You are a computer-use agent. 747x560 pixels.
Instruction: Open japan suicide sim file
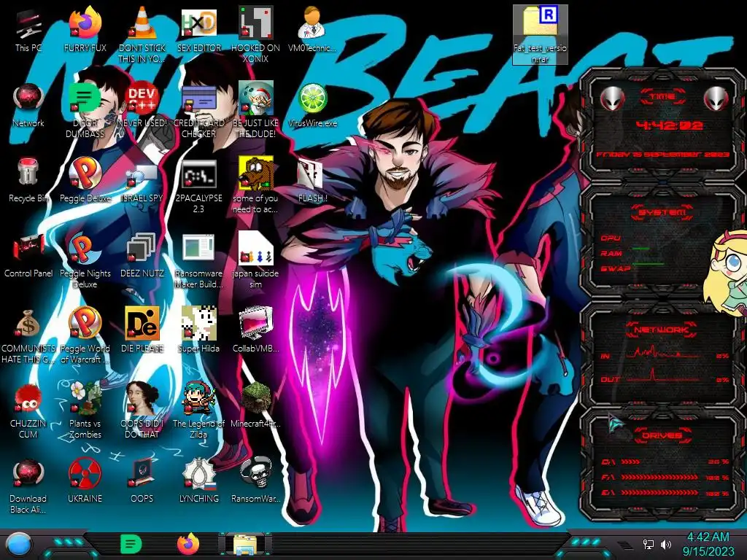pos(256,260)
